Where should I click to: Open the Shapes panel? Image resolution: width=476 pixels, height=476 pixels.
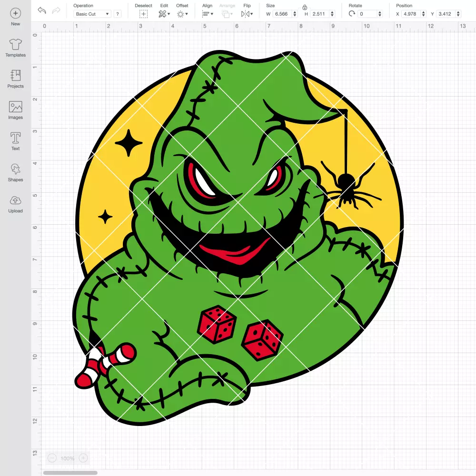point(16,173)
